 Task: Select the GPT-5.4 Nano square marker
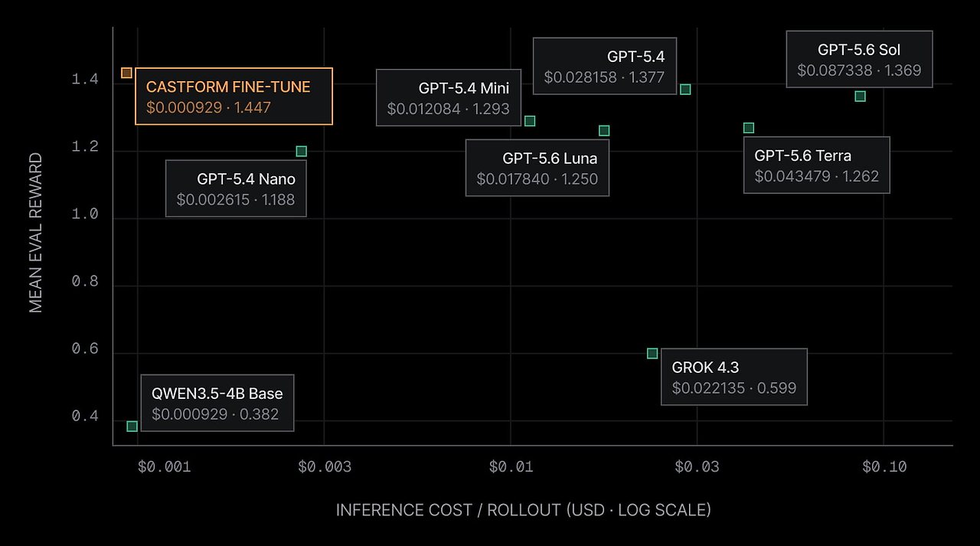(302, 152)
